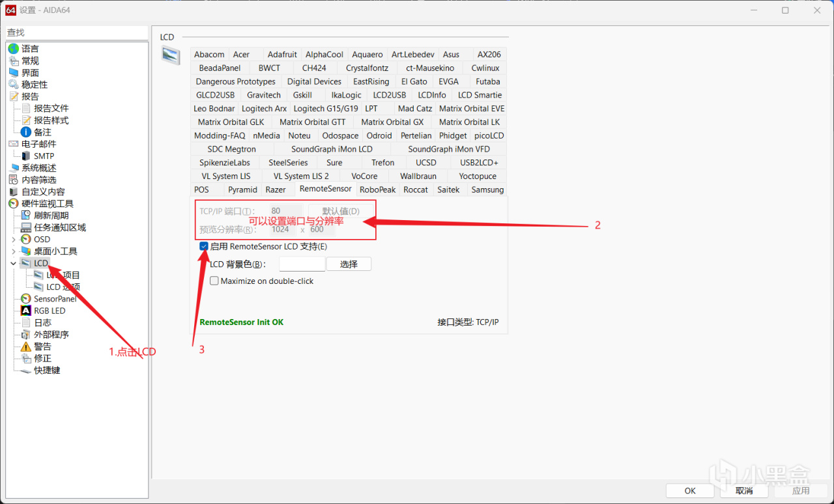Click the 桌面小工具 gadget icon

26,251
